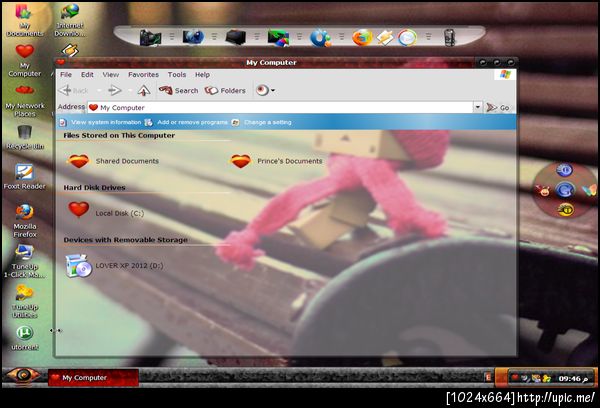Open the File menu
The height and width of the screenshot is (408, 600).
point(66,75)
